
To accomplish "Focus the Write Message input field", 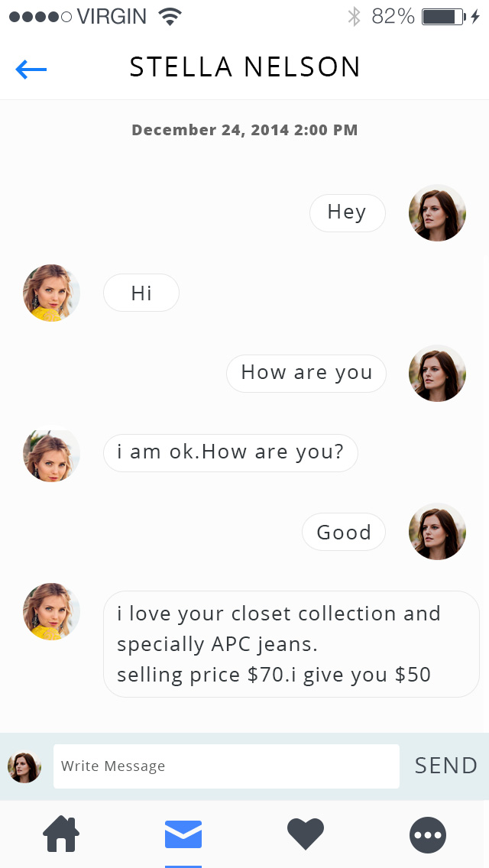I will pos(226,766).
